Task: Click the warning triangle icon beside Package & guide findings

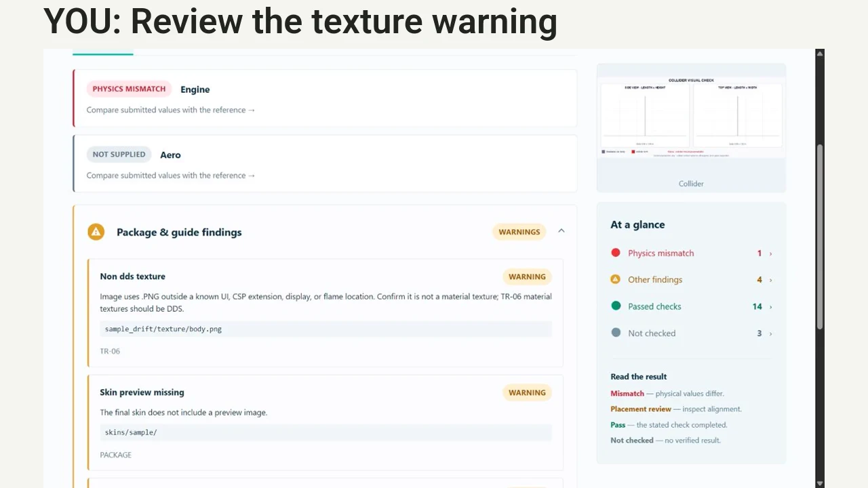Action: [x=96, y=232]
